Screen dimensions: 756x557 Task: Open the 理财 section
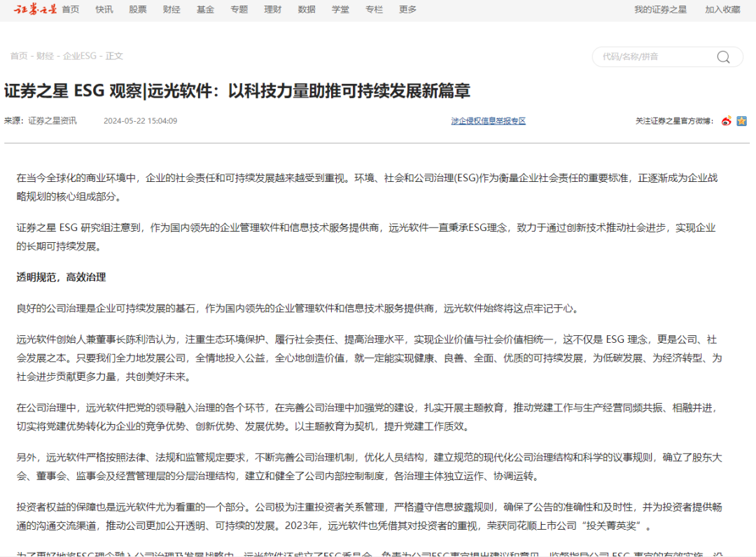coord(272,9)
